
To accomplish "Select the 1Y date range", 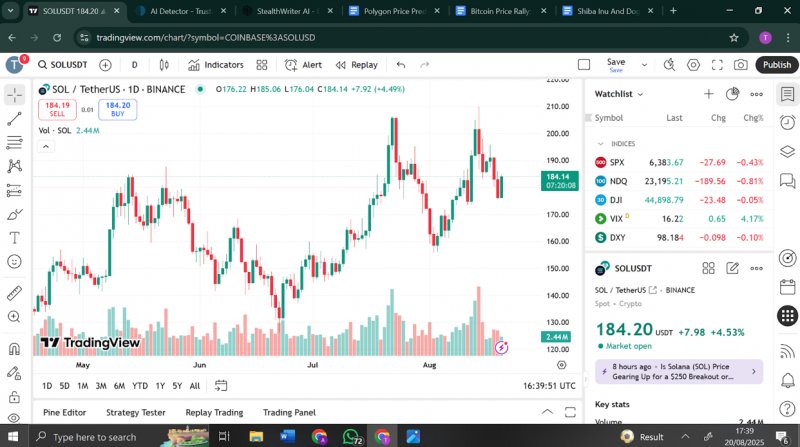I will click(x=160, y=386).
